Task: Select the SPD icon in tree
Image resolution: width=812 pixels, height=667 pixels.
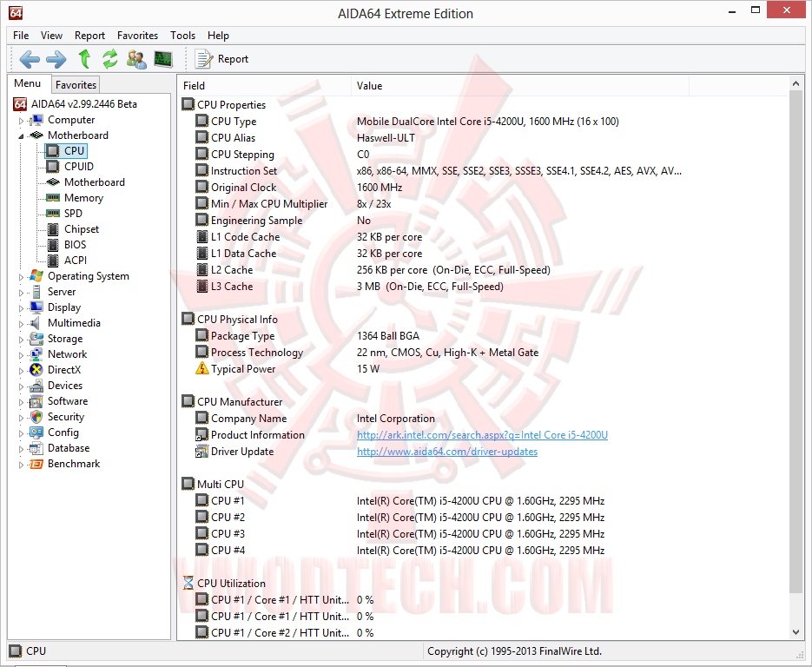Action: pyautogui.click(x=53, y=213)
